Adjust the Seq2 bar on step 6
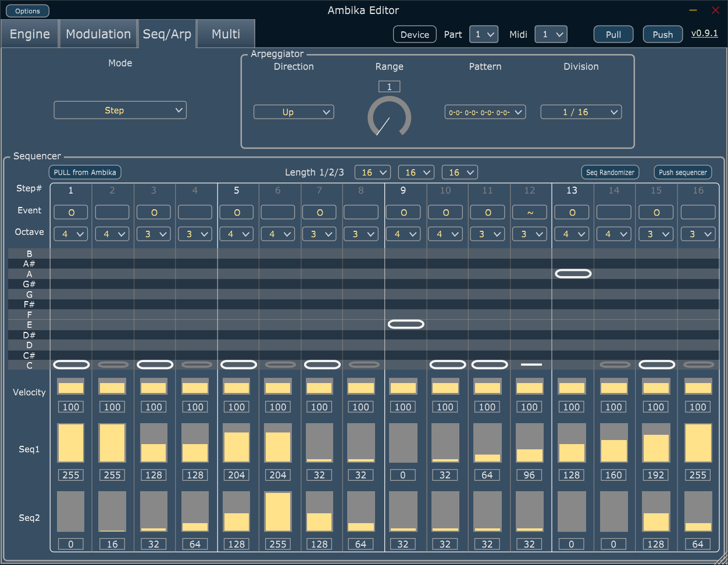The image size is (728, 565). (278, 512)
